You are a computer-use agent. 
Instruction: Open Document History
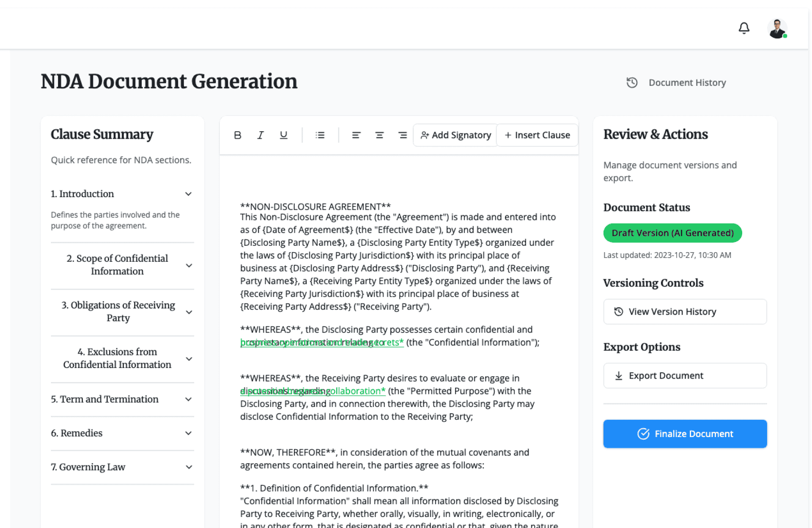pos(676,82)
